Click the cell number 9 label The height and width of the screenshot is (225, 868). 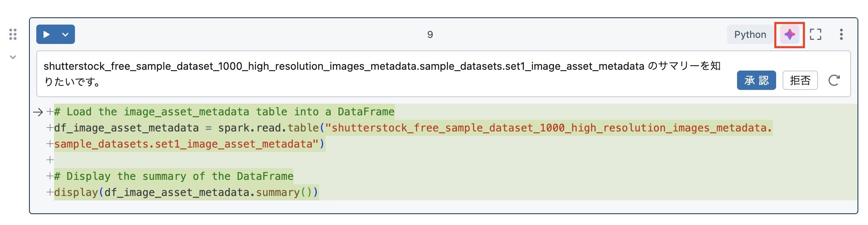coord(430,35)
